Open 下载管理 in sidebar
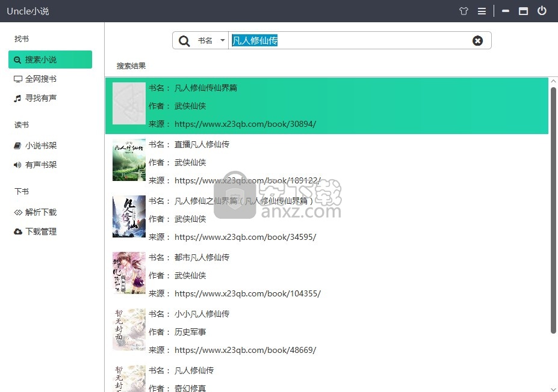The image size is (558, 392). tap(50, 231)
